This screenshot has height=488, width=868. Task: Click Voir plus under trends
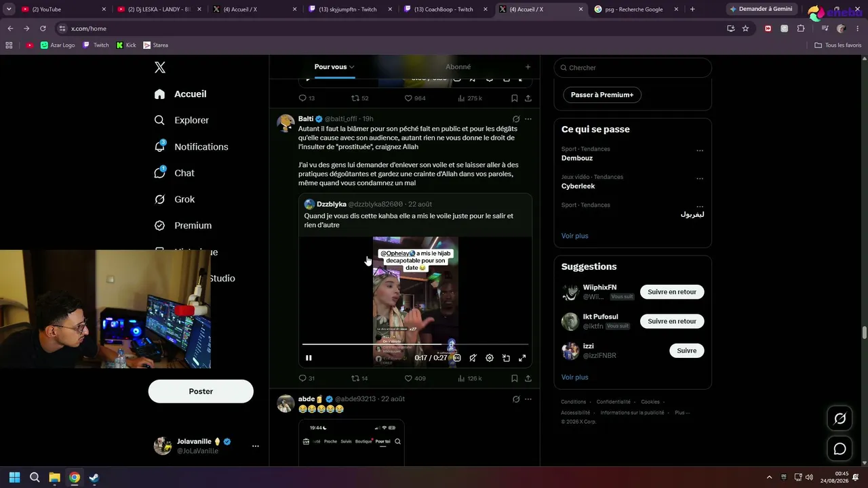[x=575, y=236]
